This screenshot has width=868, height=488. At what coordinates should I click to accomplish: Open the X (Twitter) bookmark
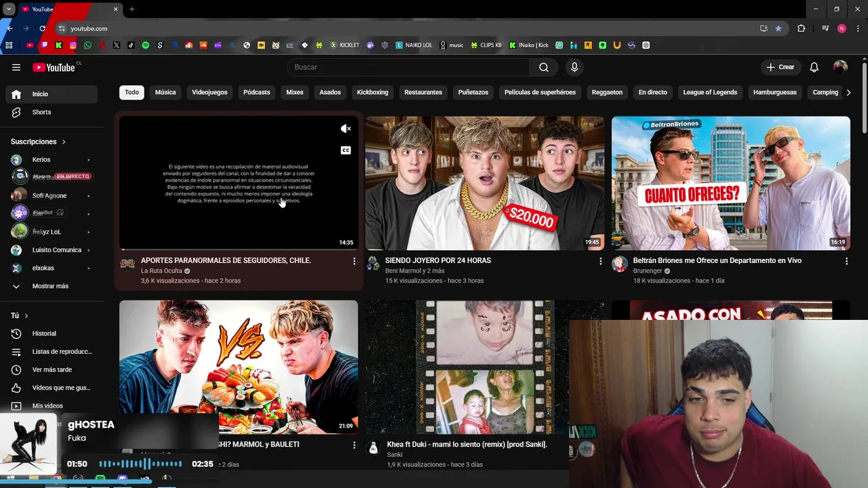[117, 45]
